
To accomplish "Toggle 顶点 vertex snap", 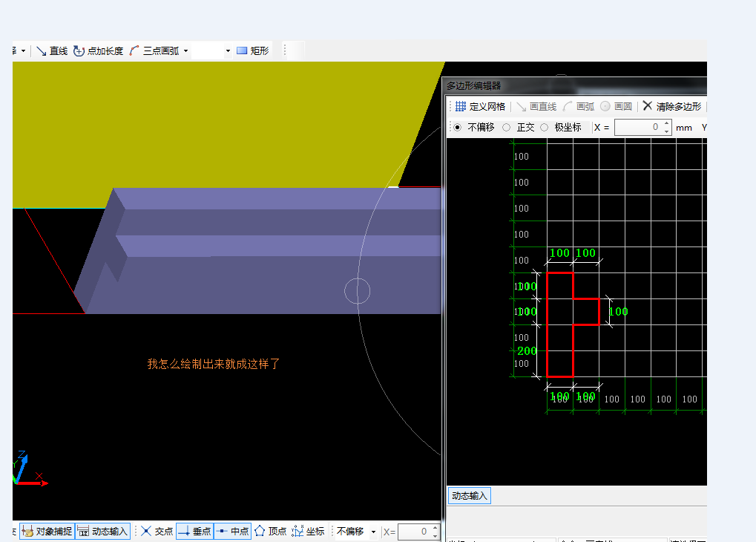I will tap(270, 532).
